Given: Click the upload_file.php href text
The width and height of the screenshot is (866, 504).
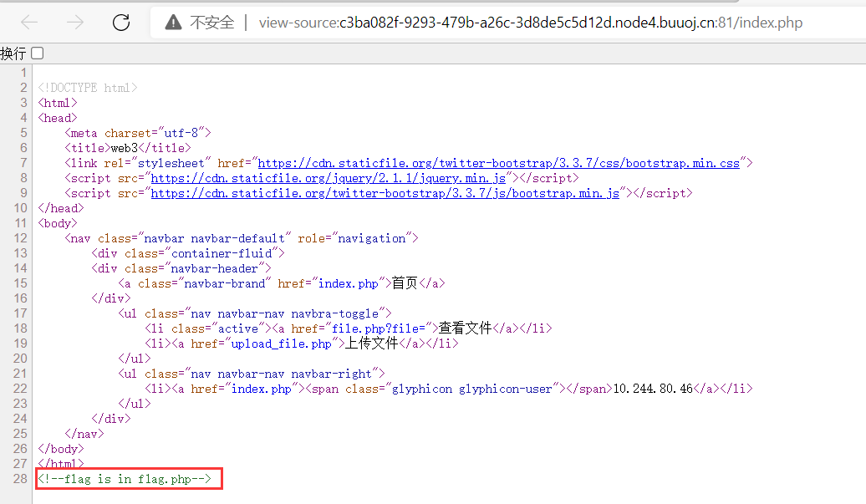Looking at the screenshot, I should (281, 344).
